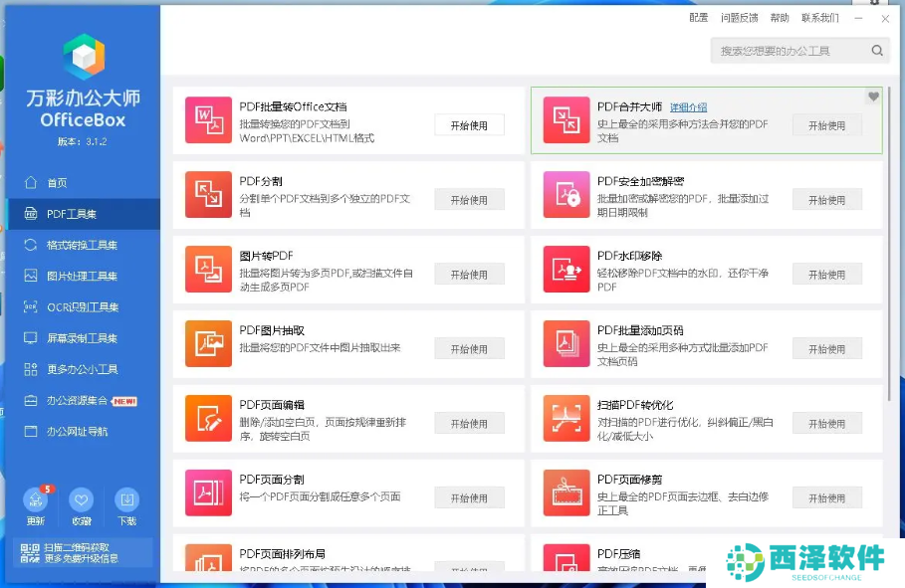The image size is (905, 588).
Task: Click 联系我们 in the top bar
Action: click(x=820, y=18)
